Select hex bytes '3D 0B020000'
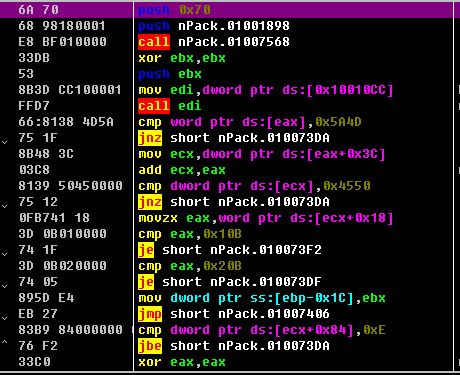Viewport: 460px width, 375px height. tap(63, 266)
